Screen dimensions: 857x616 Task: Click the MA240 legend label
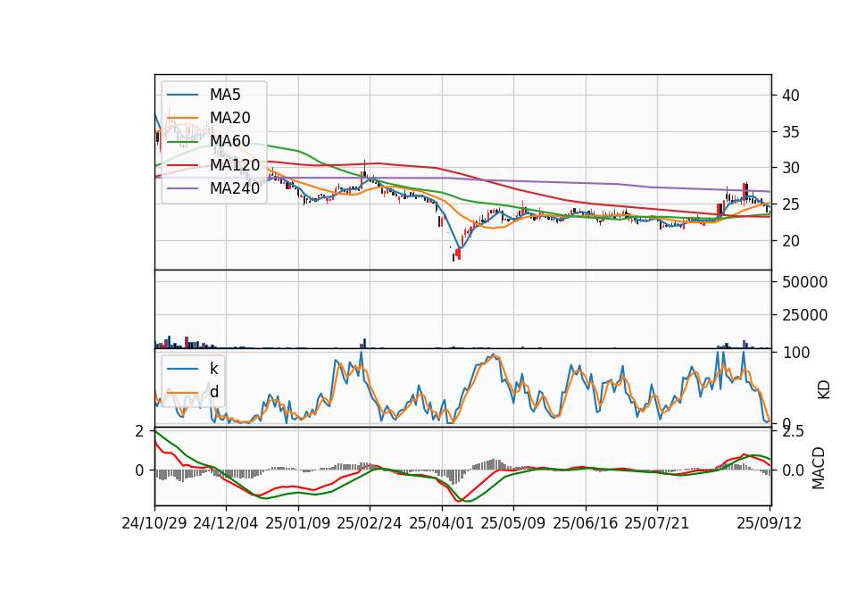pos(235,188)
